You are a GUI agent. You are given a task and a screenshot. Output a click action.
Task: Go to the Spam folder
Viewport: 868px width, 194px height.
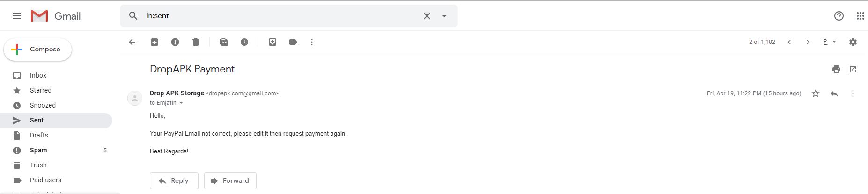tap(38, 150)
